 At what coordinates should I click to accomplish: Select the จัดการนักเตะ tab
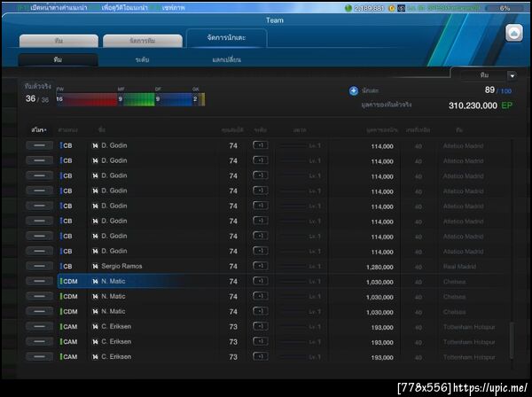point(226,37)
